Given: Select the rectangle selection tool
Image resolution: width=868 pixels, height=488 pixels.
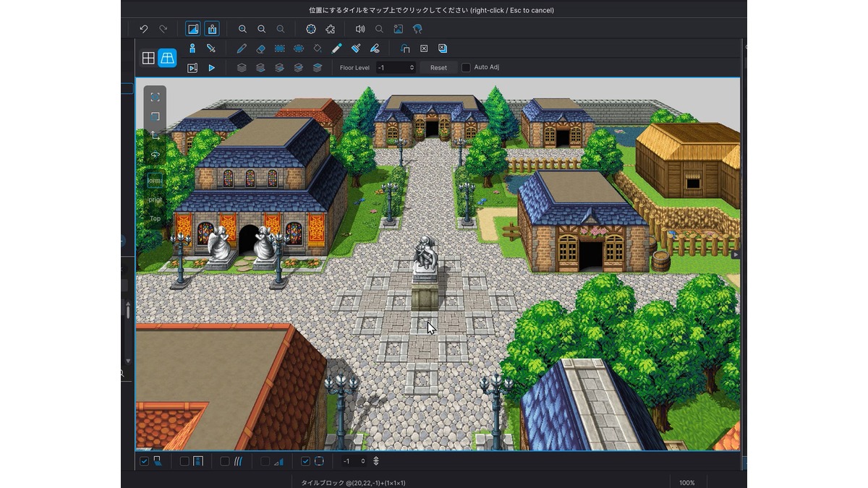Looking at the screenshot, I should point(280,48).
